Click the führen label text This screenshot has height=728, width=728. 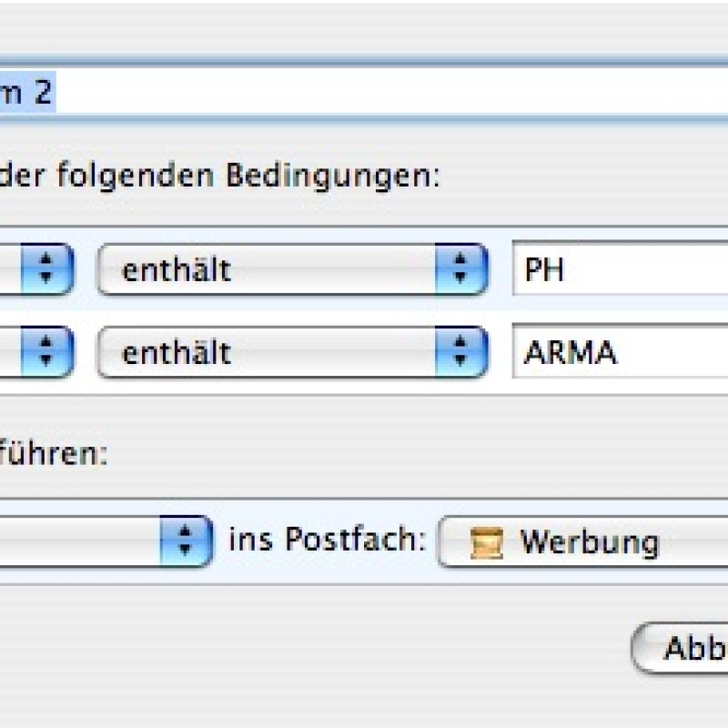54,451
